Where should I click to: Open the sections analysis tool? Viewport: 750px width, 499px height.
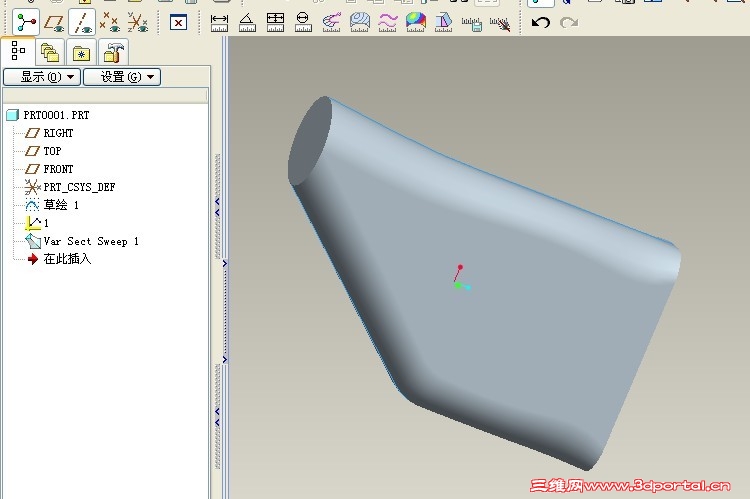point(360,22)
